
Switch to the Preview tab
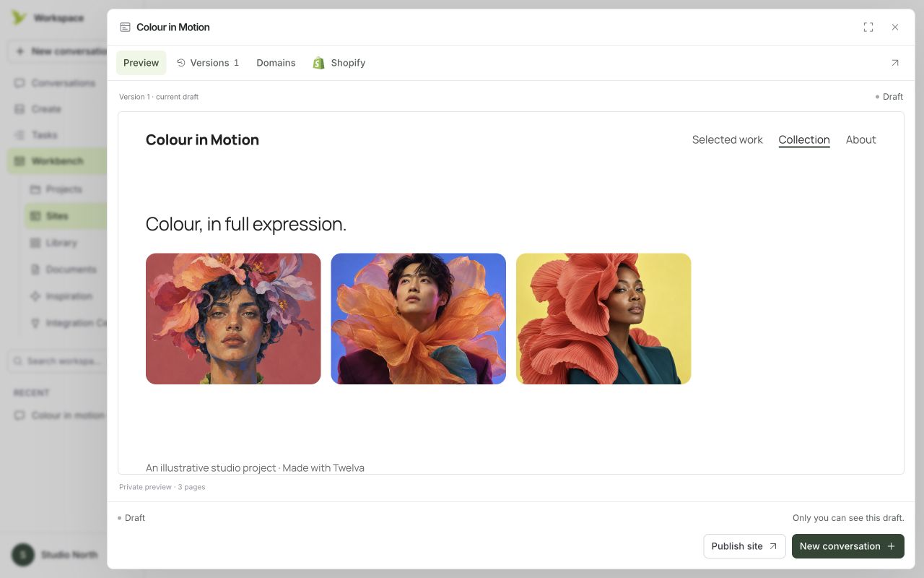click(x=141, y=63)
